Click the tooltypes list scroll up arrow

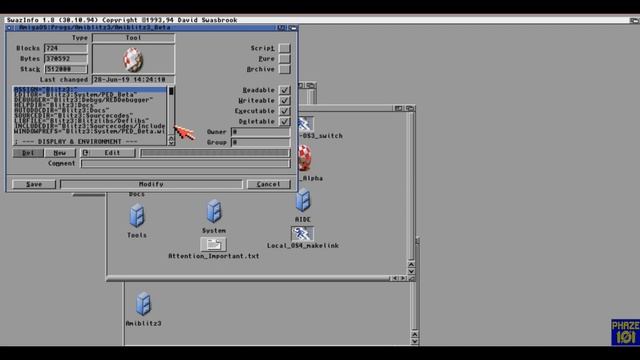coord(171,137)
